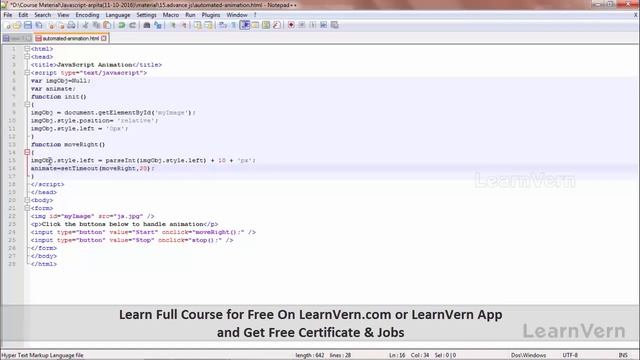The width and height of the screenshot is (640, 360).
Task: Enable synchronized horizontal scrolling icon
Action: click(209, 25)
